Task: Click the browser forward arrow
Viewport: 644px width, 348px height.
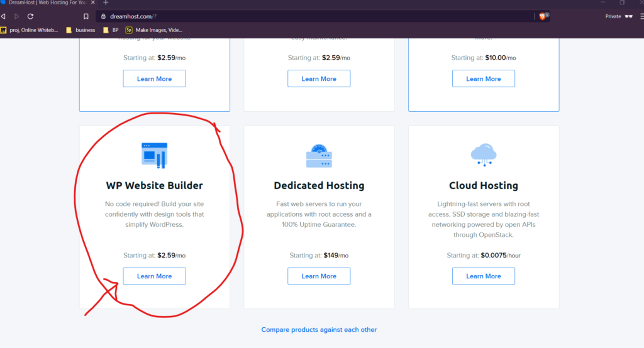Action: 17,16
